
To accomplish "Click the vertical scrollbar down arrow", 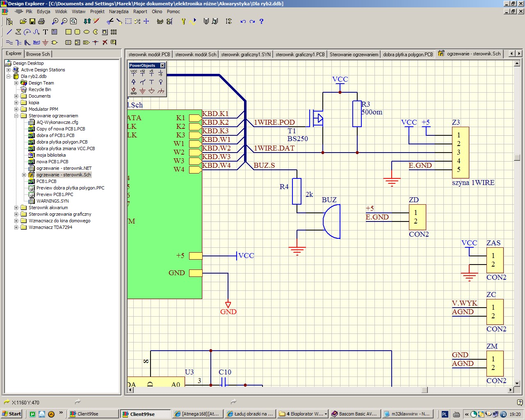I will (x=517, y=383).
